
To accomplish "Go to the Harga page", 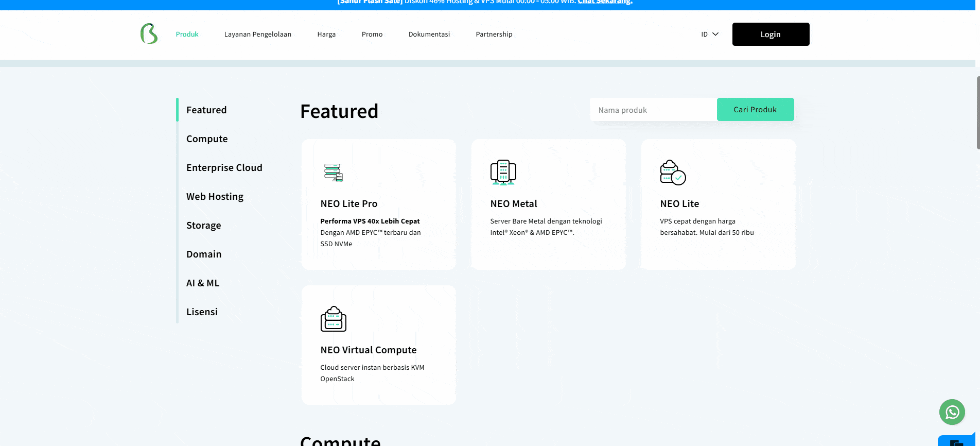I will (326, 35).
